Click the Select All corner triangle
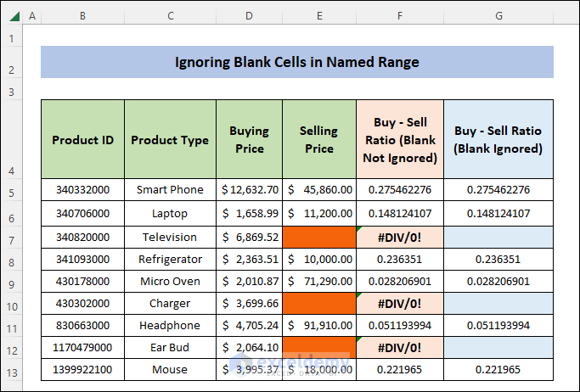The height and width of the screenshot is (392, 580). (x=14, y=16)
